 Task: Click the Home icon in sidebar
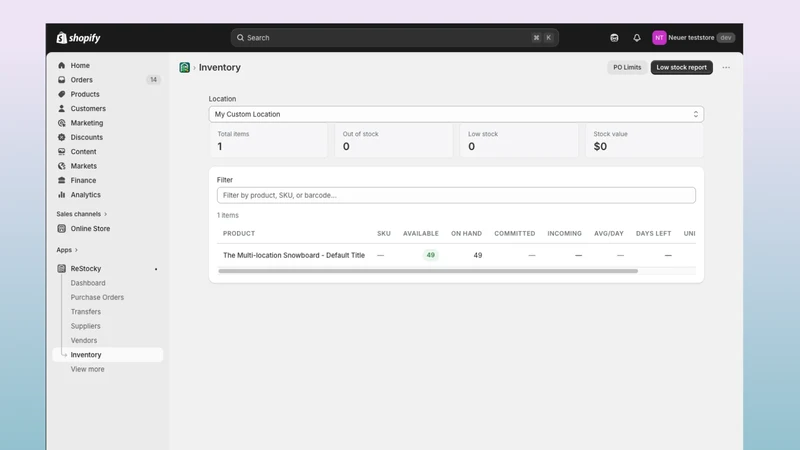62,65
